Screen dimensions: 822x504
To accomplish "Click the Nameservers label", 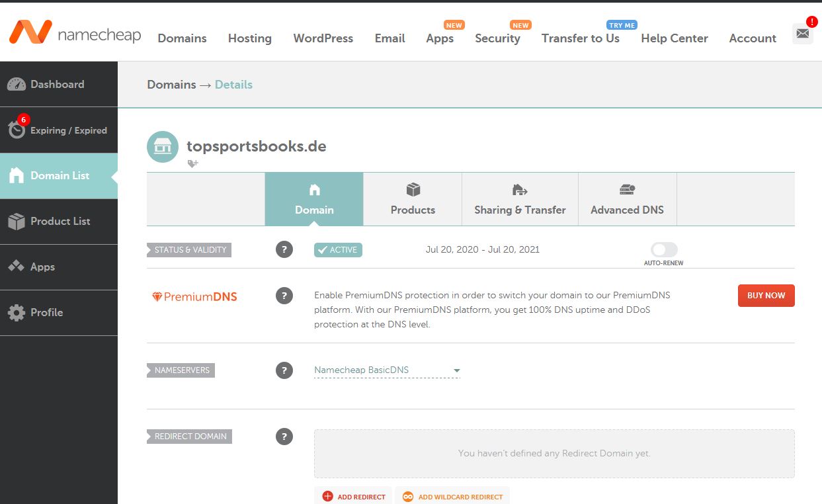I will click(181, 370).
